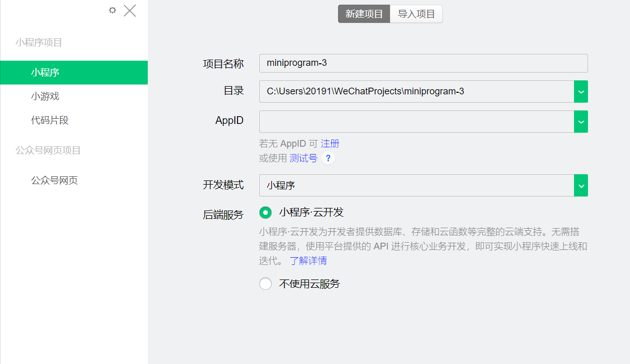The height and width of the screenshot is (364, 630).
Task: Choose 代码片段 in the sidebar
Action: click(50, 120)
